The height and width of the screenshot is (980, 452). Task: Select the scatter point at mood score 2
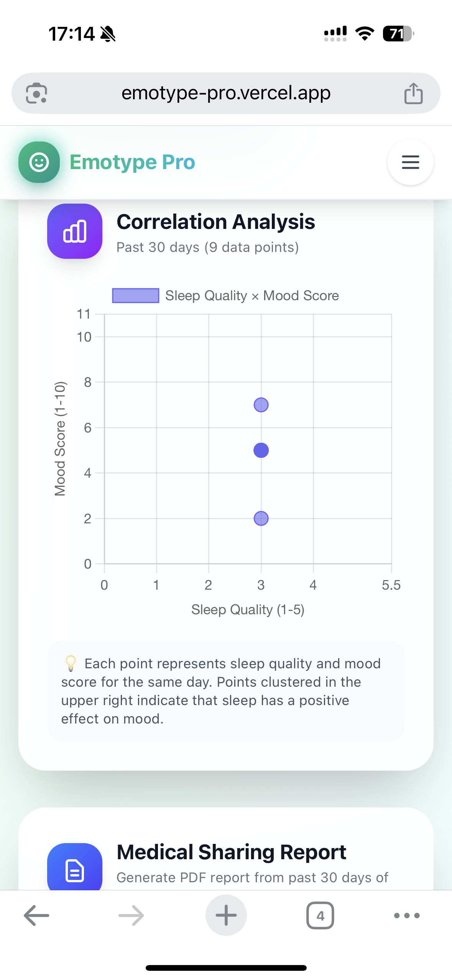[261, 518]
